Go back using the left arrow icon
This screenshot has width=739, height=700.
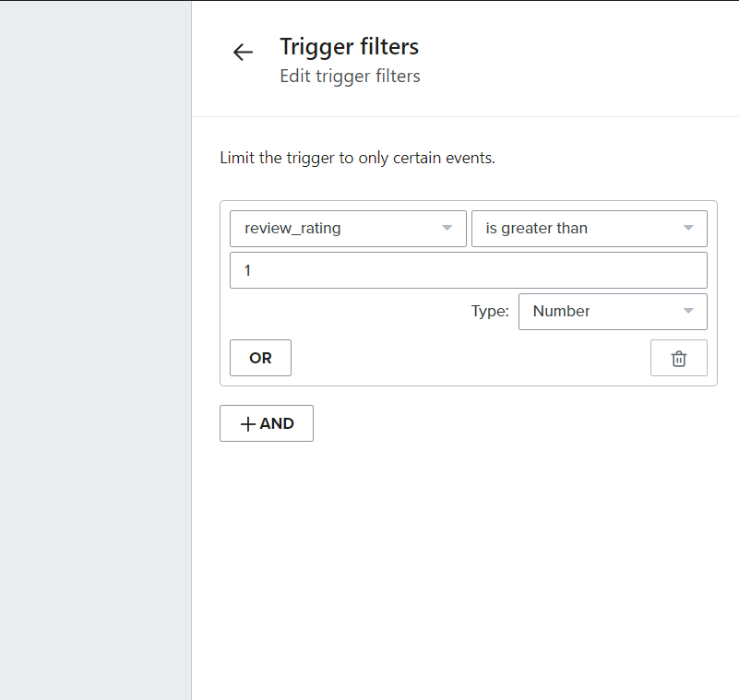click(244, 52)
